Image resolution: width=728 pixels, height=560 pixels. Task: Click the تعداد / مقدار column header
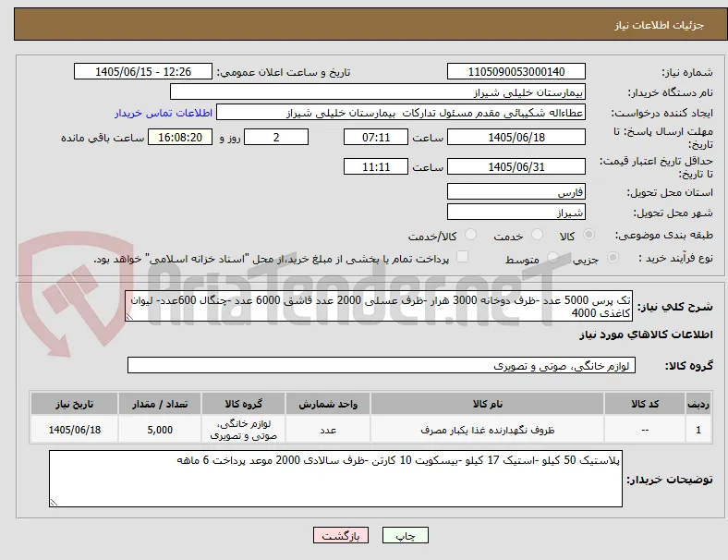(160, 404)
